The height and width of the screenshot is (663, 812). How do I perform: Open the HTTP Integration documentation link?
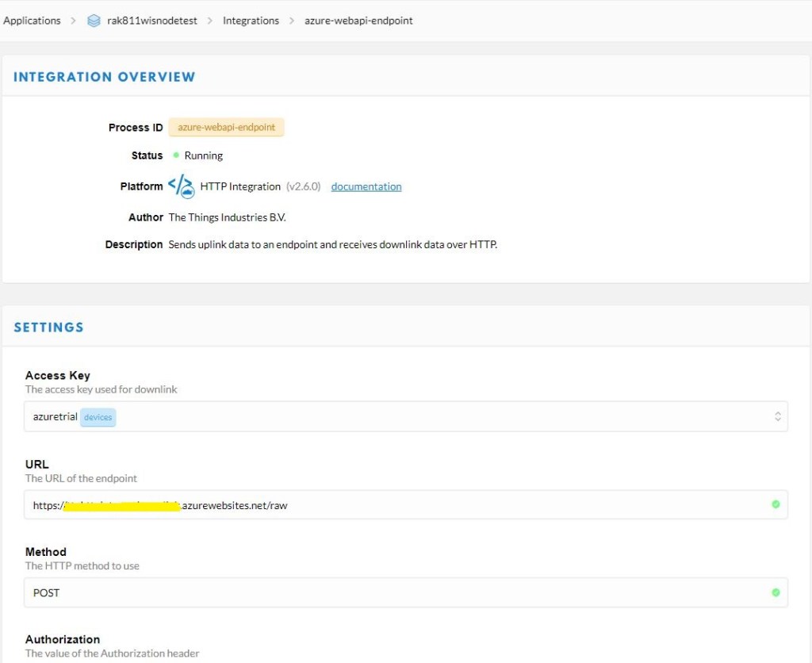pos(366,186)
